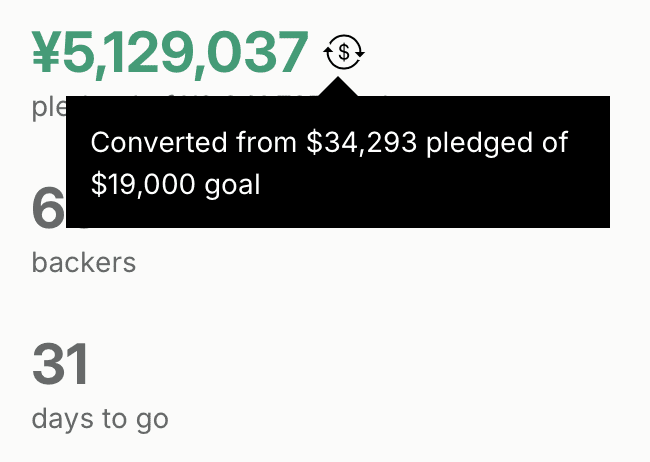Click the "backers" label
This screenshot has height=462, width=650.
[84, 262]
